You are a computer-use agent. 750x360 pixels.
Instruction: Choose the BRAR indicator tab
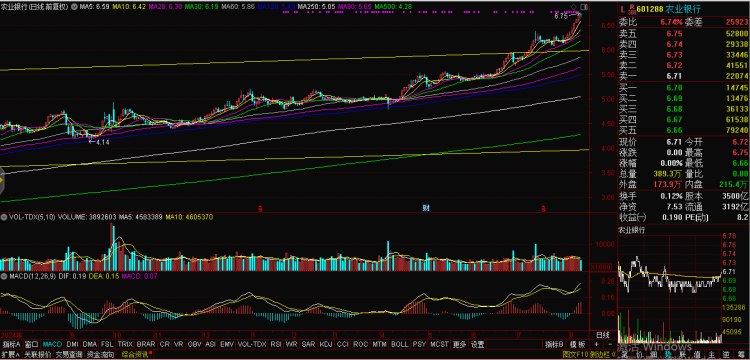tap(145, 344)
